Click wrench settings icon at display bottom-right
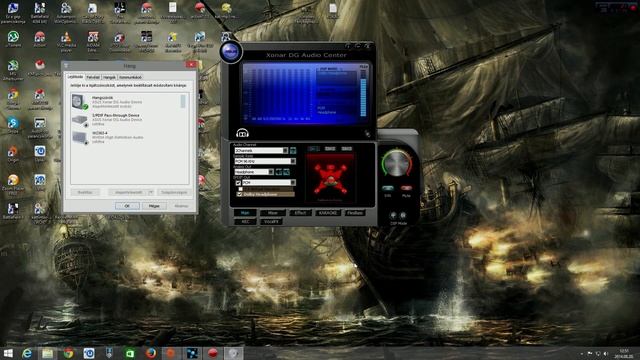 coord(367,133)
